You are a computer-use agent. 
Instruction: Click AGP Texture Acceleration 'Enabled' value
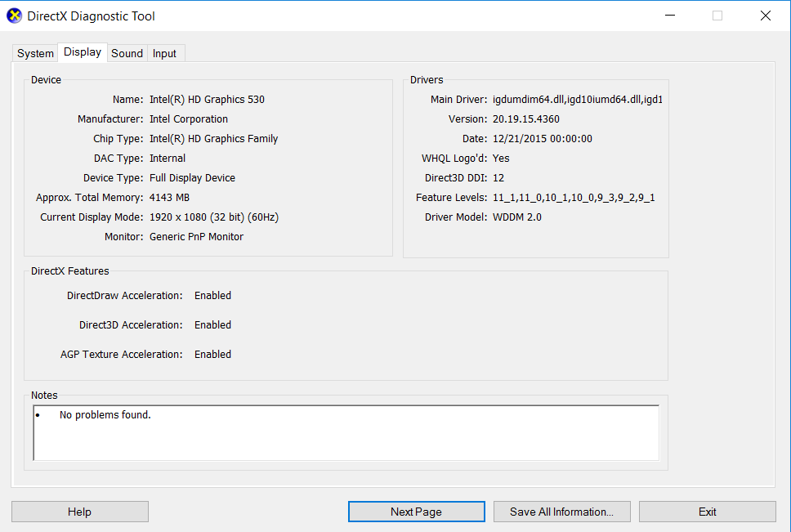tap(213, 355)
